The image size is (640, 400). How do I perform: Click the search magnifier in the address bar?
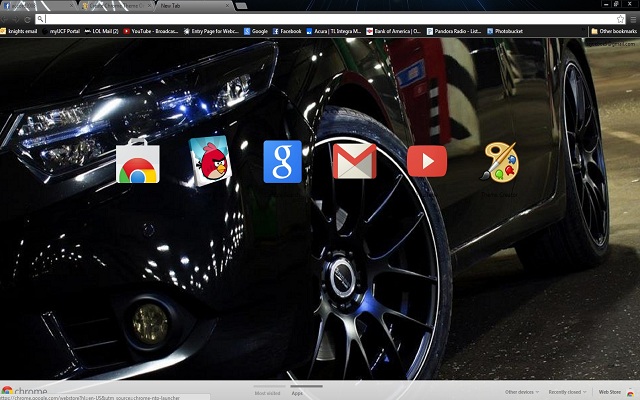coord(40,19)
